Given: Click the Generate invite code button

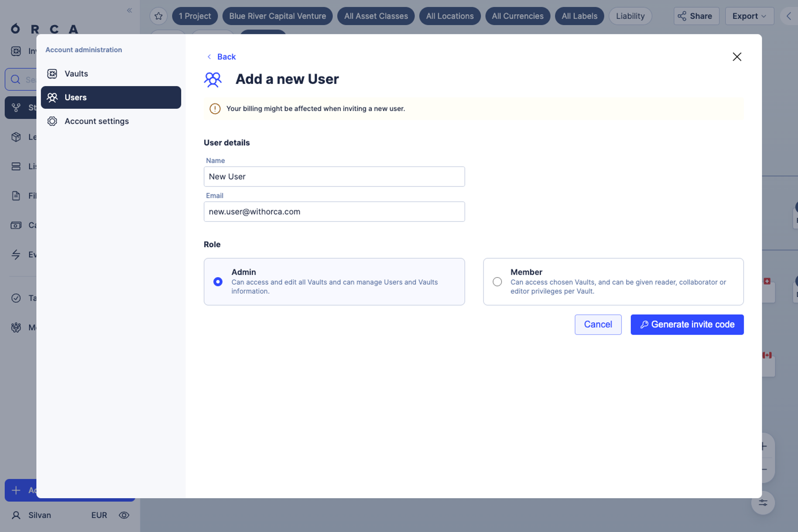Looking at the screenshot, I should pyautogui.click(x=687, y=324).
